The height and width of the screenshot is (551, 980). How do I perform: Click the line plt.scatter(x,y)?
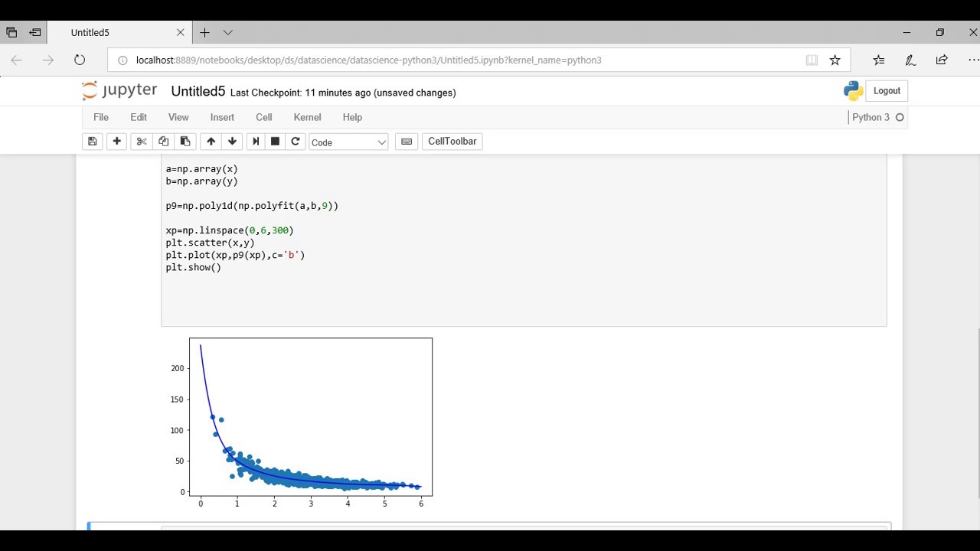pyautogui.click(x=211, y=243)
